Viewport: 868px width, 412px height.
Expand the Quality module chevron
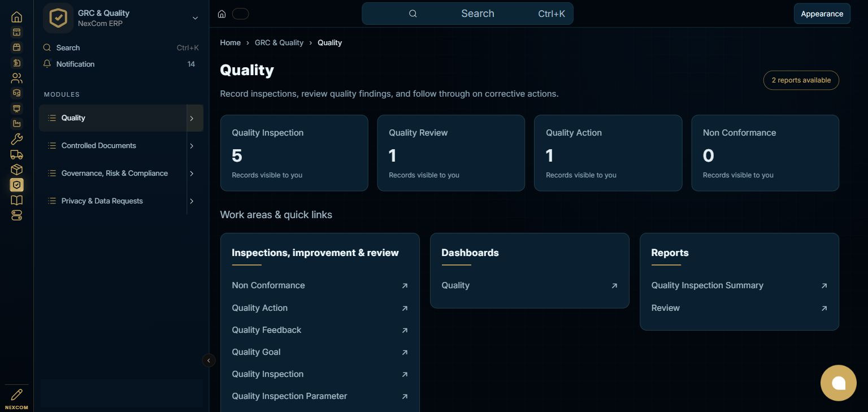(192, 119)
